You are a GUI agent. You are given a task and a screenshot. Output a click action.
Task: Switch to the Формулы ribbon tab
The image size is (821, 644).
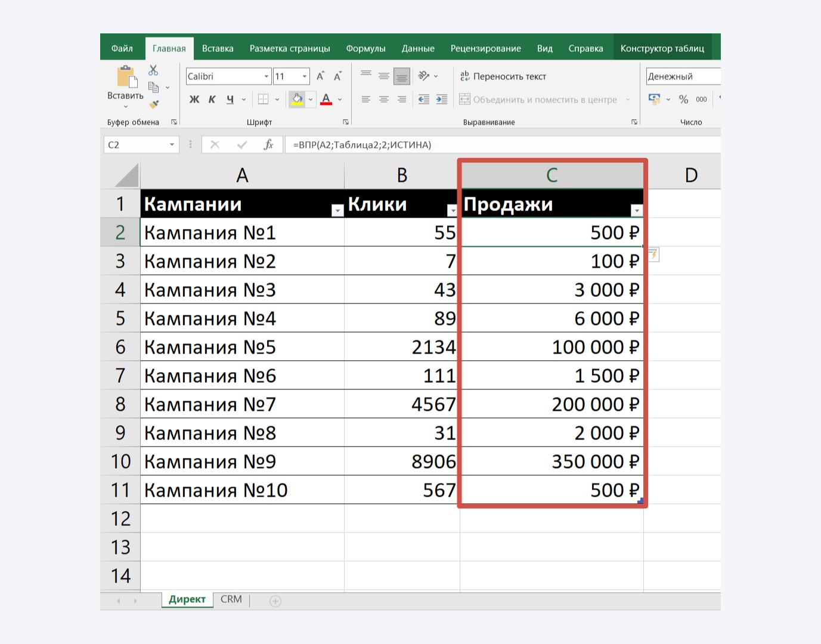365,48
